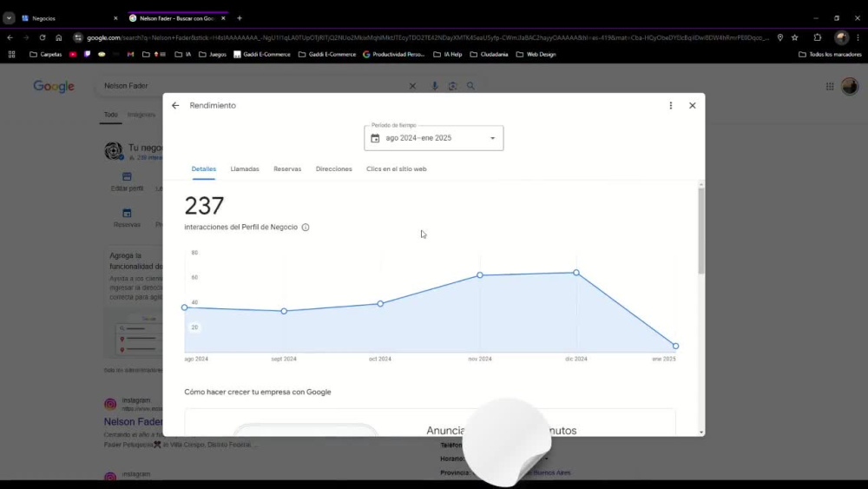Select the oct 2024 data point

pyautogui.click(x=380, y=303)
